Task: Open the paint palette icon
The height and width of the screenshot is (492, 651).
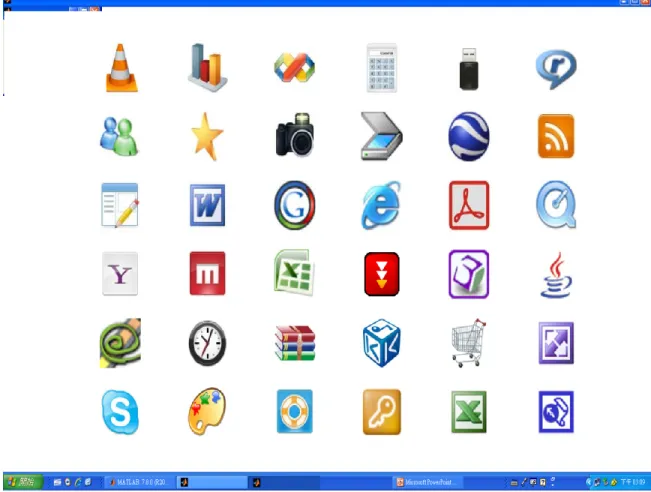Action: [x=207, y=412]
